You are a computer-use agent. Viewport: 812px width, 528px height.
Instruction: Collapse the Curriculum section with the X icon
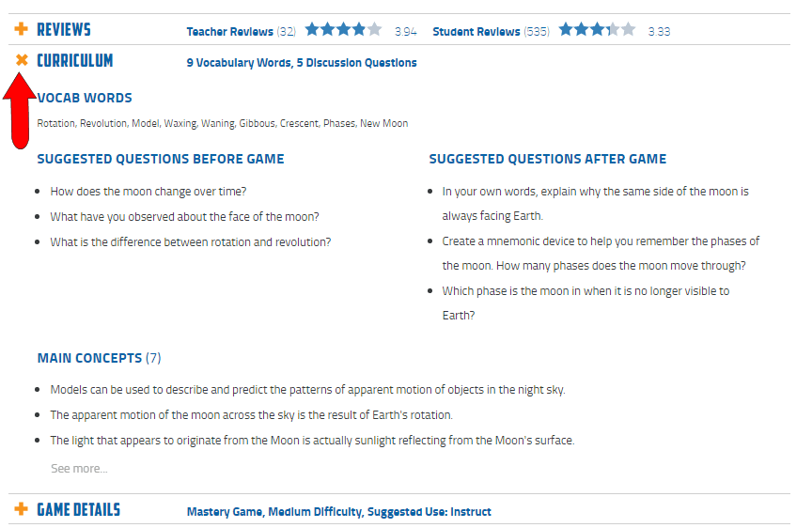coord(22,60)
